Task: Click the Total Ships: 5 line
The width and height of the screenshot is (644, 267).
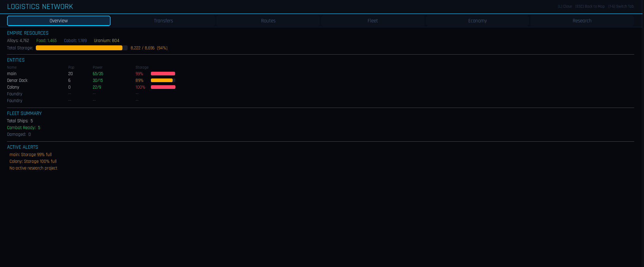Action: pos(20,121)
